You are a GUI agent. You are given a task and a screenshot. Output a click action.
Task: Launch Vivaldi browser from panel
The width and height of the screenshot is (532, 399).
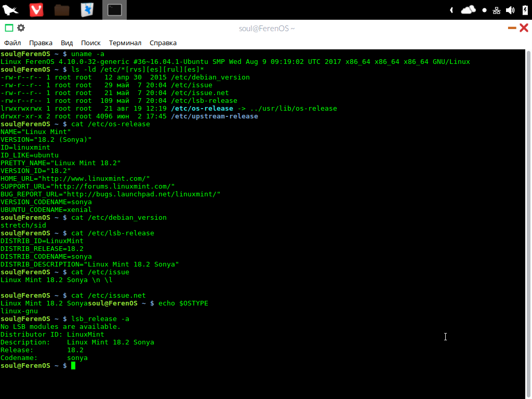coord(36,10)
